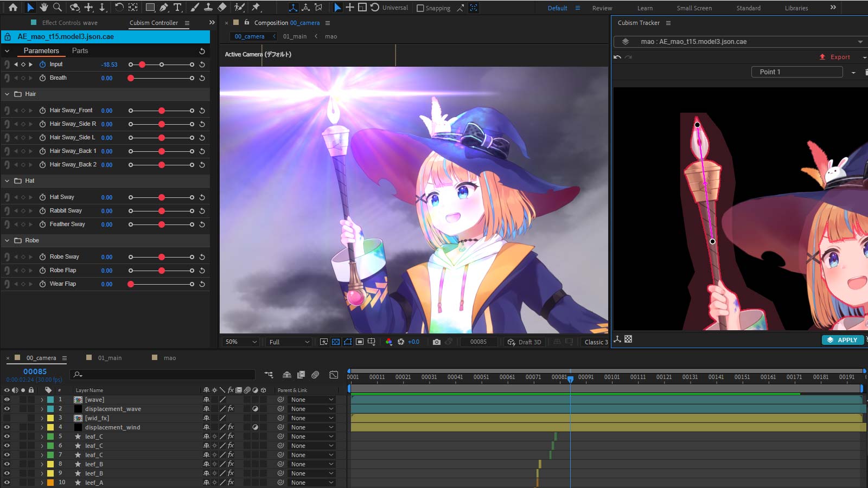This screenshot has height=488, width=868.
Task: Toggle the Transparency Grid in the viewer
Action: point(336,342)
